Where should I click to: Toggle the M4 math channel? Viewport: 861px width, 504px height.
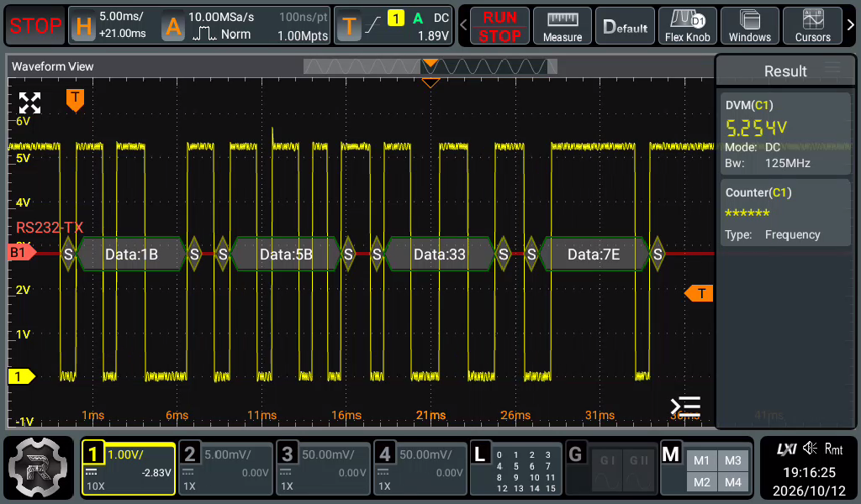(x=733, y=483)
